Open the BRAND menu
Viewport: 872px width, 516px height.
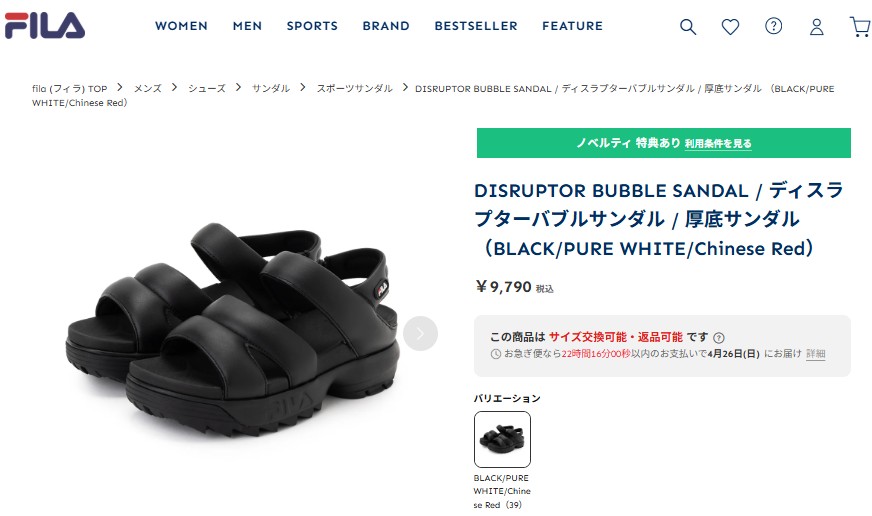tap(386, 26)
